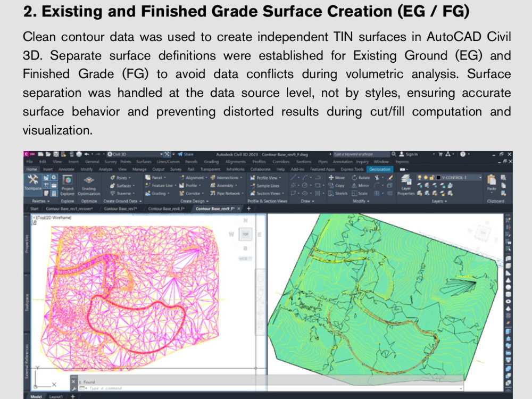Image resolution: width=532 pixels, height=399 pixels.
Task: Click the shopping cart icon
Action: tap(440, 154)
